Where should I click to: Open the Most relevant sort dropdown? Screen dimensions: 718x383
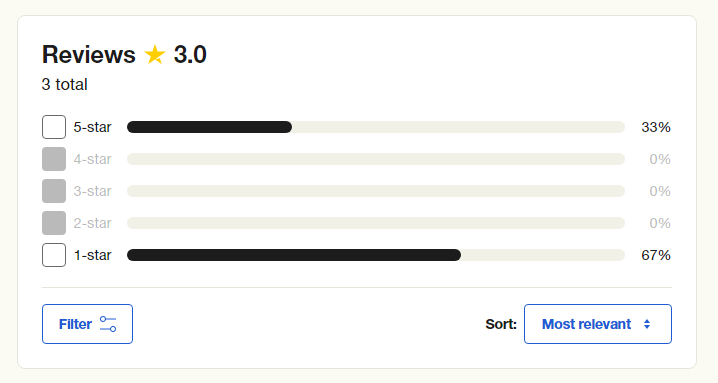tap(598, 324)
